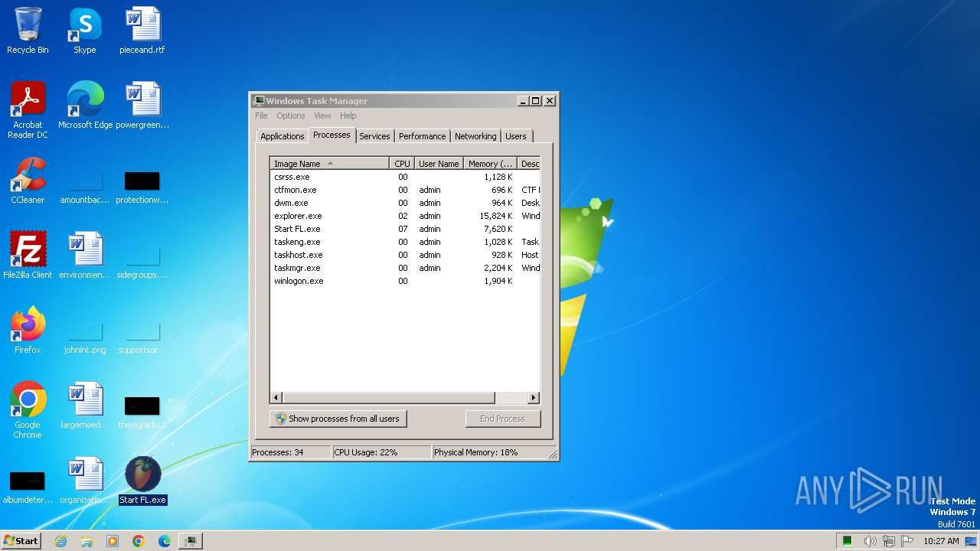Screen dimensions: 980x551
Task: Open the Help menu
Action: (348, 116)
